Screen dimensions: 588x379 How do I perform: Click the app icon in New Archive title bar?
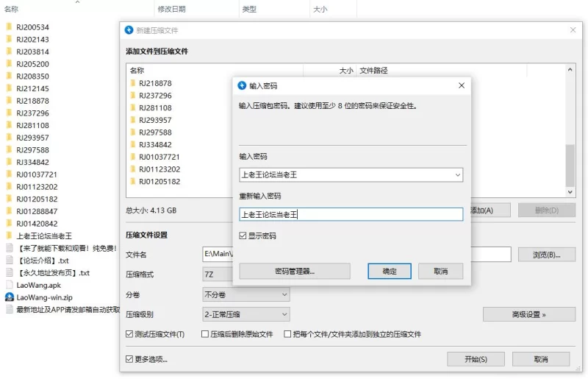[x=129, y=30]
